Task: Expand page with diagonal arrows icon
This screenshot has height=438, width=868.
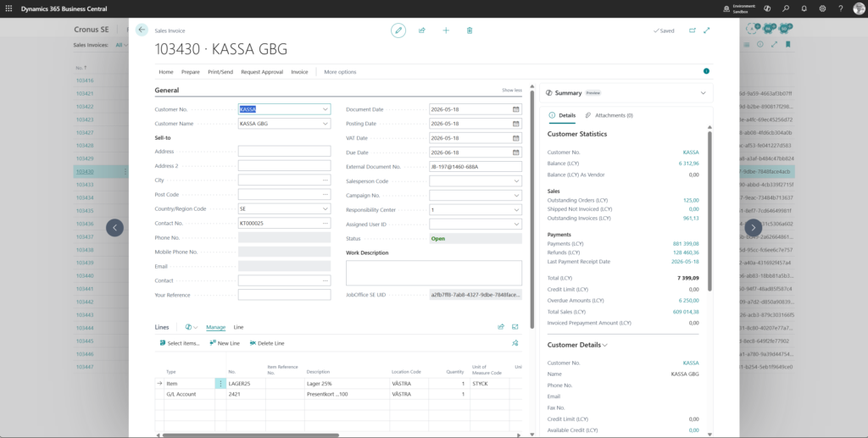Action: [x=707, y=30]
